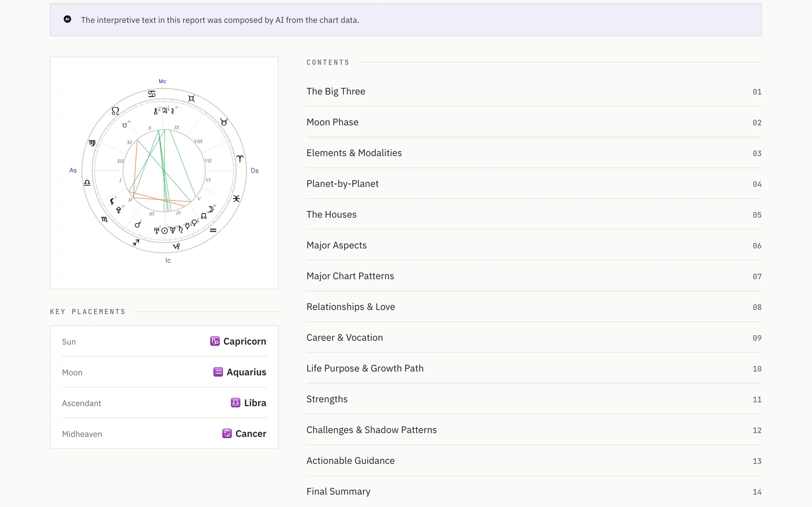Click the Libra text in Ascendant row

tap(255, 402)
